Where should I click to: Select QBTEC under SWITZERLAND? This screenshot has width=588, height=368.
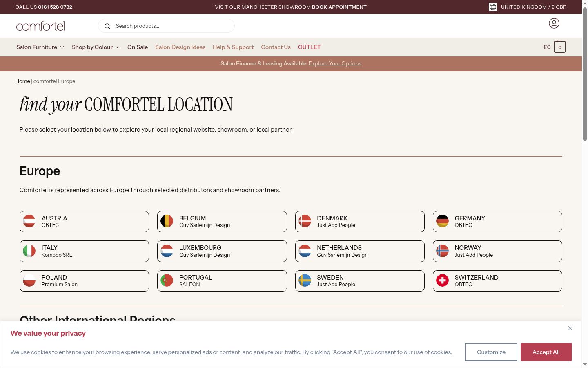(463, 285)
